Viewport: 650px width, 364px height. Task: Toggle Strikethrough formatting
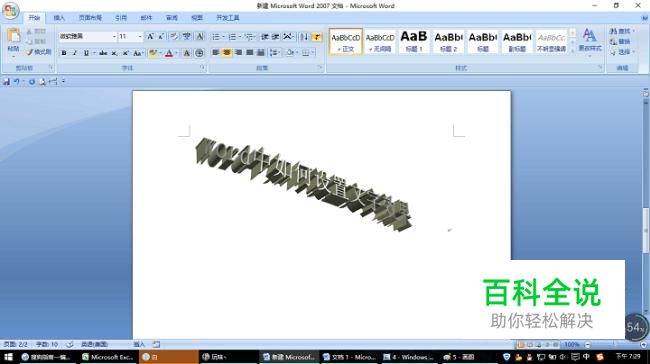click(103, 53)
